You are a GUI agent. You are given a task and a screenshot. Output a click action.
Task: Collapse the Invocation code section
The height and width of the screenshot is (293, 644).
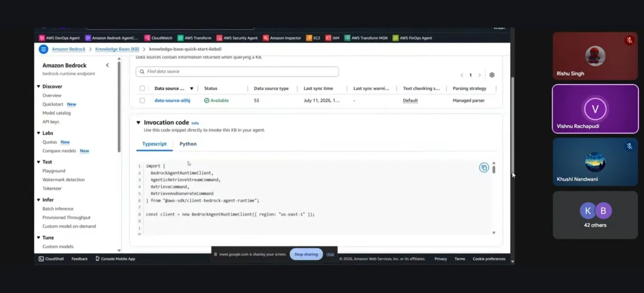[x=138, y=123]
